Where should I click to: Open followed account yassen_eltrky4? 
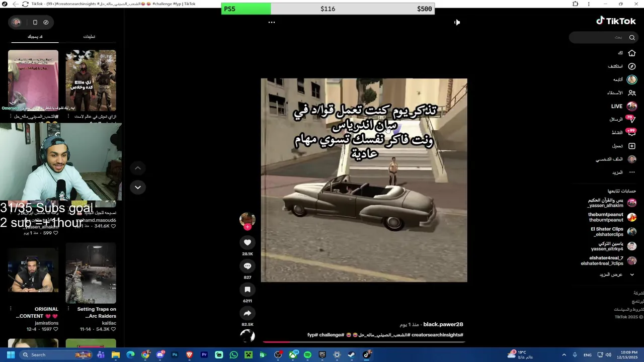pyautogui.click(x=613, y=246)
